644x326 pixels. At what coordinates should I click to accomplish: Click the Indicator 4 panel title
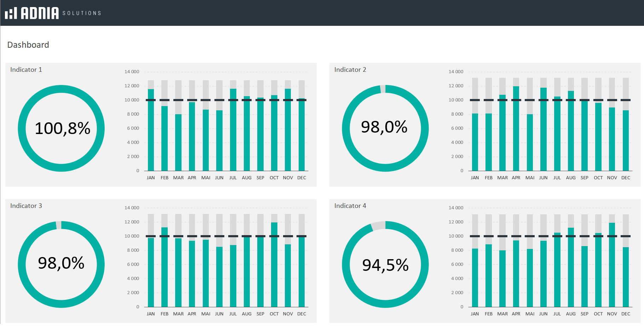click(x=350, y=206)
